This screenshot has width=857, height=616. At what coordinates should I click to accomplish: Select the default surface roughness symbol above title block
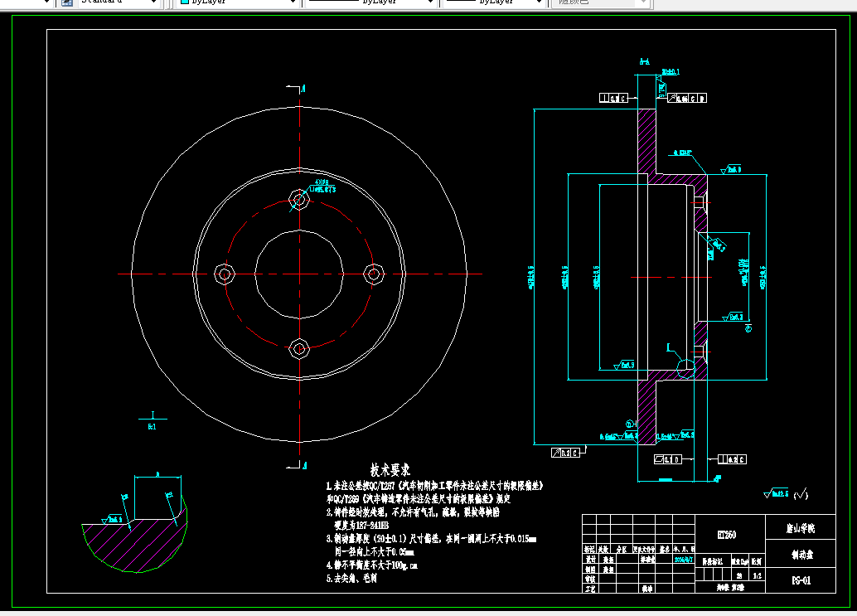(x=776, y=493)
